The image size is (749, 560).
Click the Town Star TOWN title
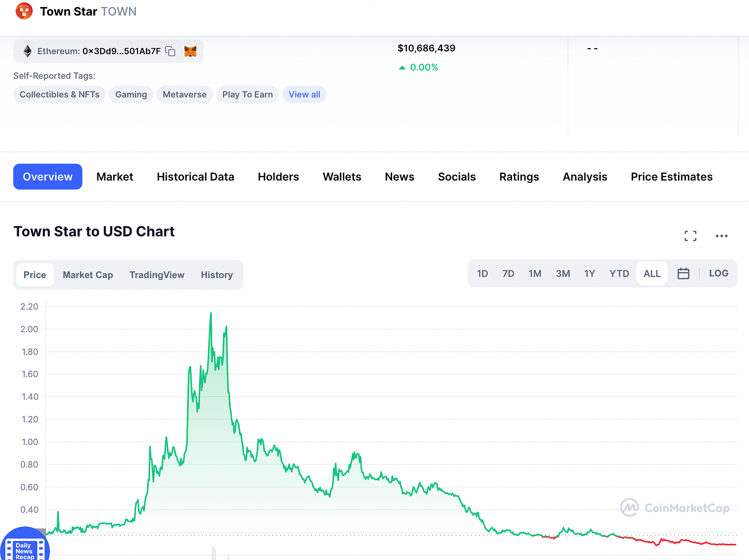[88, 11]
